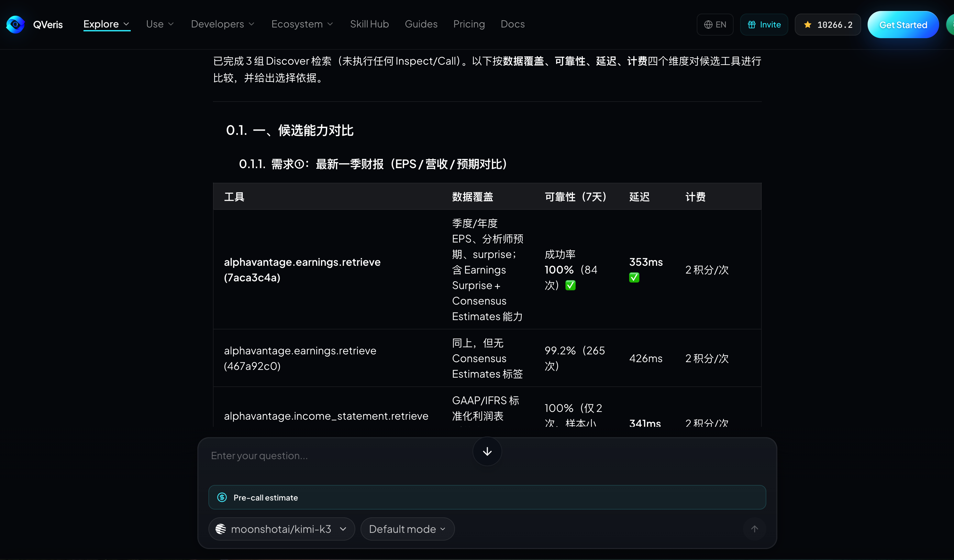Screen dimensions: 954x560
Task: Click '2 积分/次' in the 7aca3c4a row
Action: point(707,270)
